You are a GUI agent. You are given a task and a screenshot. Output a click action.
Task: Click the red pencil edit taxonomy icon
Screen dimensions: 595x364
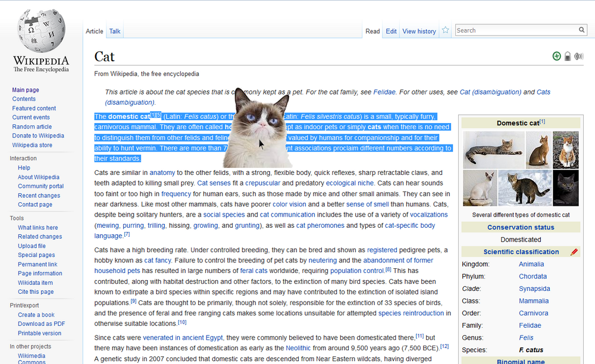574,252
